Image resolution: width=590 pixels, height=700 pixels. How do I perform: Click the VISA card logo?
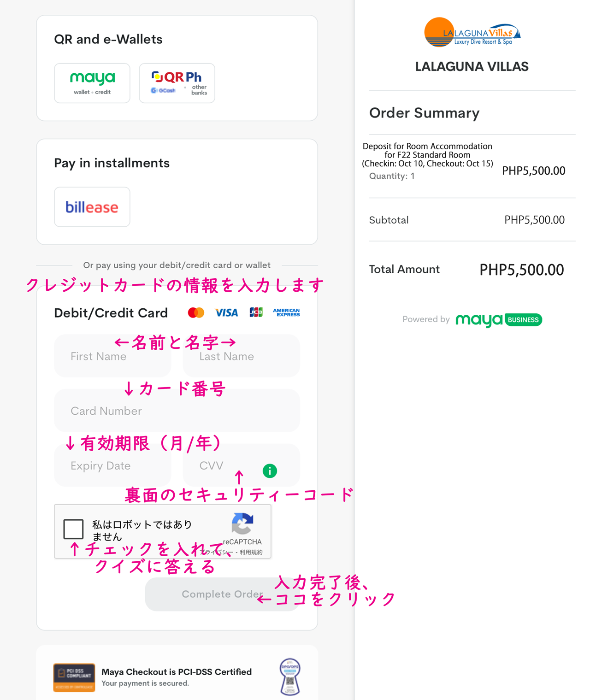[x=226, y=313]
